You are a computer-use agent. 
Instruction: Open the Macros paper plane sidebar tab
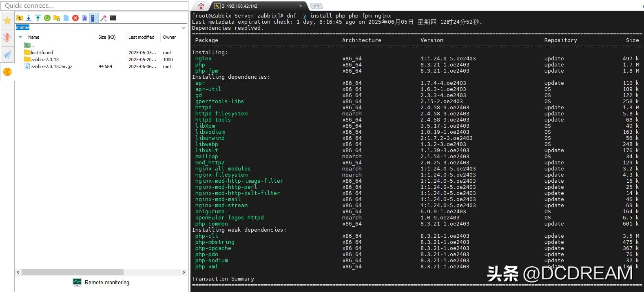coord(7,55)
